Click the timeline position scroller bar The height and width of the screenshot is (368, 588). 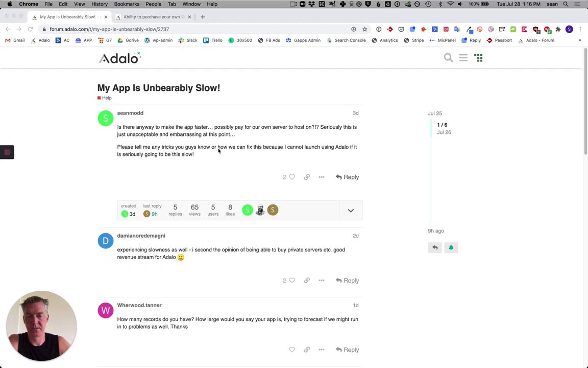[x=430, y=128]
